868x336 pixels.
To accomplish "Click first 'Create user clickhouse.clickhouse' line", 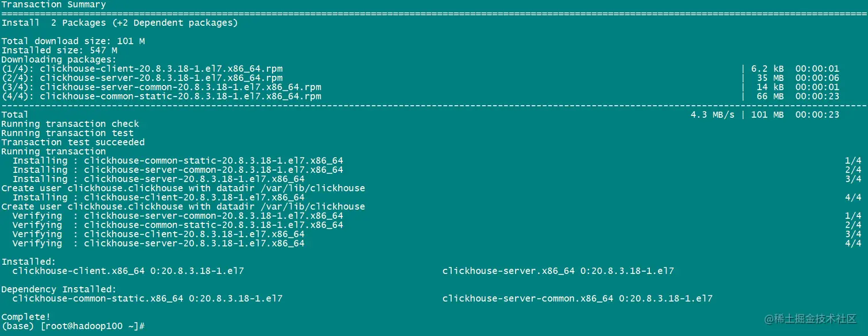I will pos(183,188).
